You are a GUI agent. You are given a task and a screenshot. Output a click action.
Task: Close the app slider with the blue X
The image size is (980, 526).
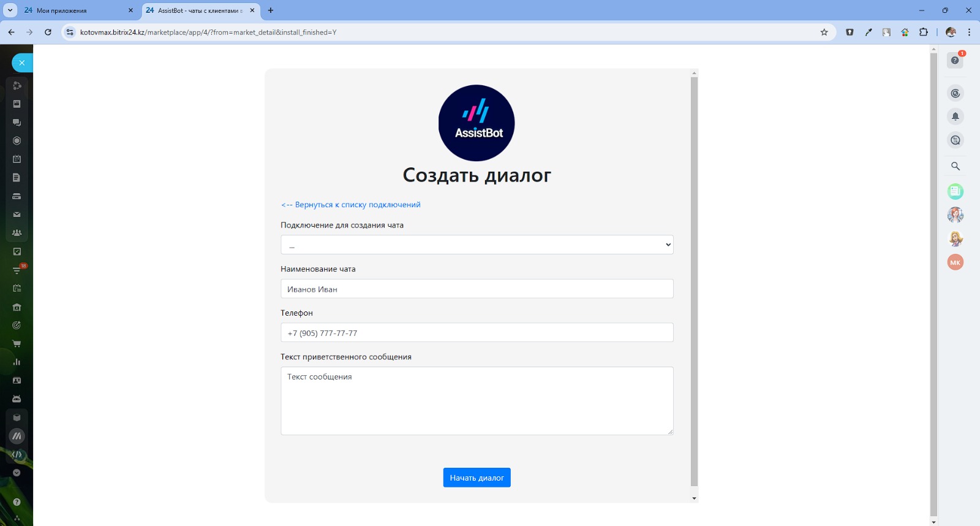[x=21, y=63]
